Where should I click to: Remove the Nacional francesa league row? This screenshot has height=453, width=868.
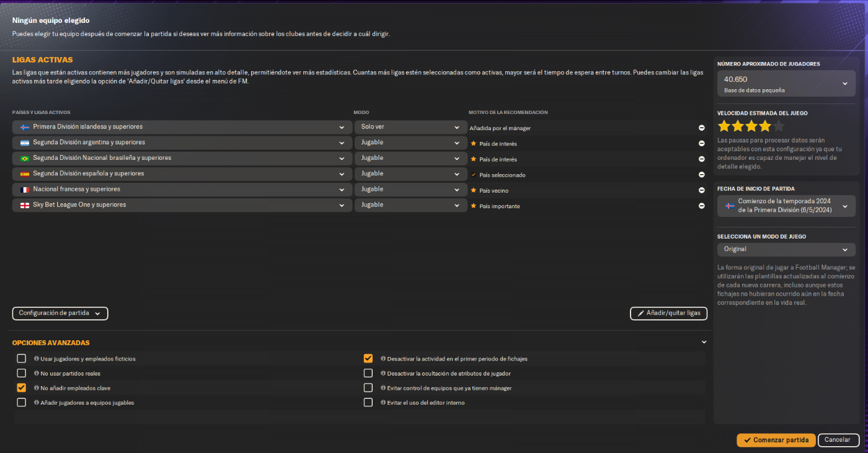701,190
